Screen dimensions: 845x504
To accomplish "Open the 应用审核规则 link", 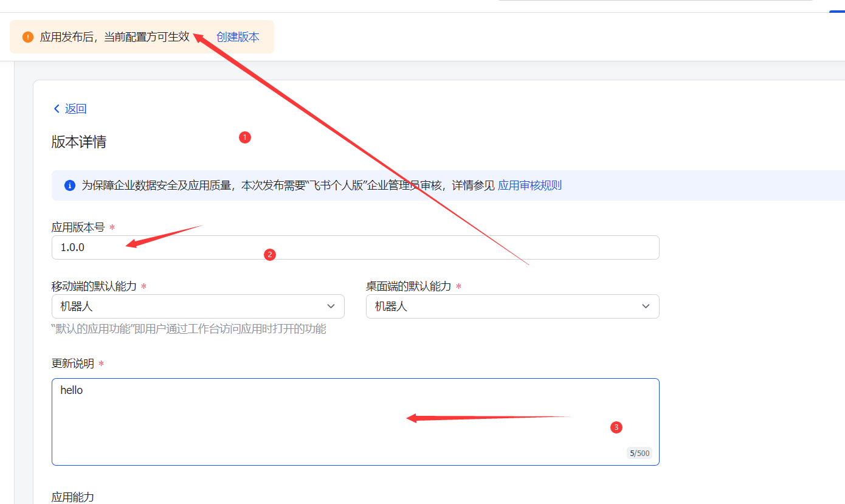I will coord(529,185).
